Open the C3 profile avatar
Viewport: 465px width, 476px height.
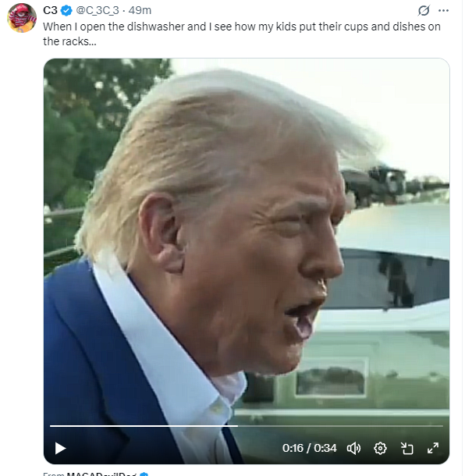pos(22,18)
